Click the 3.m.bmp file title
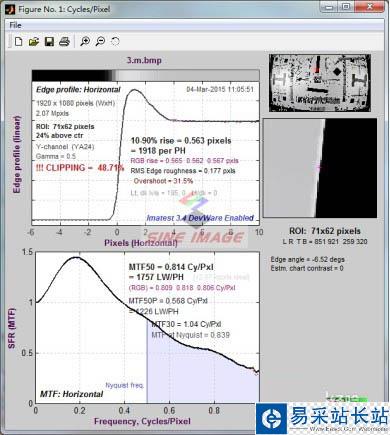The height and width of the screenshot is (435, 390). 144,60
